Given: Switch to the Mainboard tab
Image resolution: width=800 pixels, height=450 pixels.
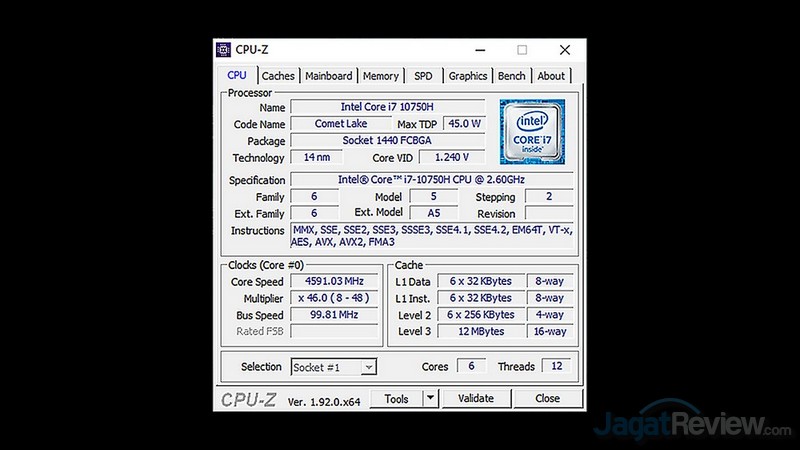Looking at the screenshot, I should click(329, 76).
